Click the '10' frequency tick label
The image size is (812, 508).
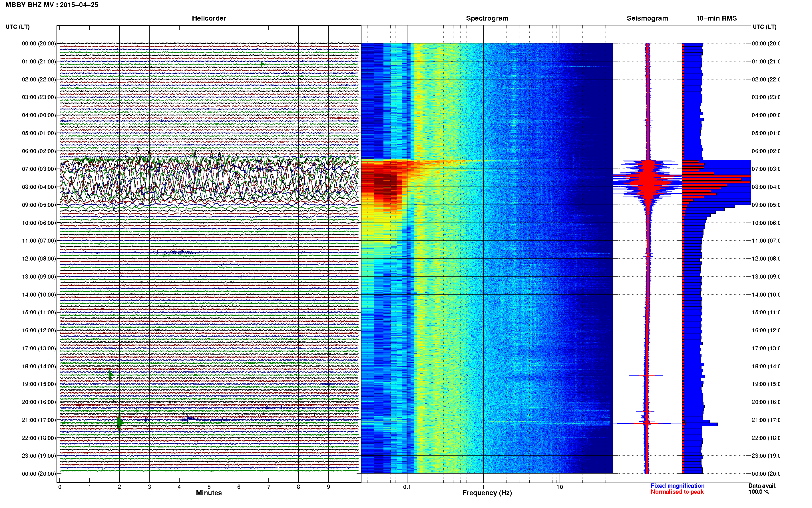560,487
